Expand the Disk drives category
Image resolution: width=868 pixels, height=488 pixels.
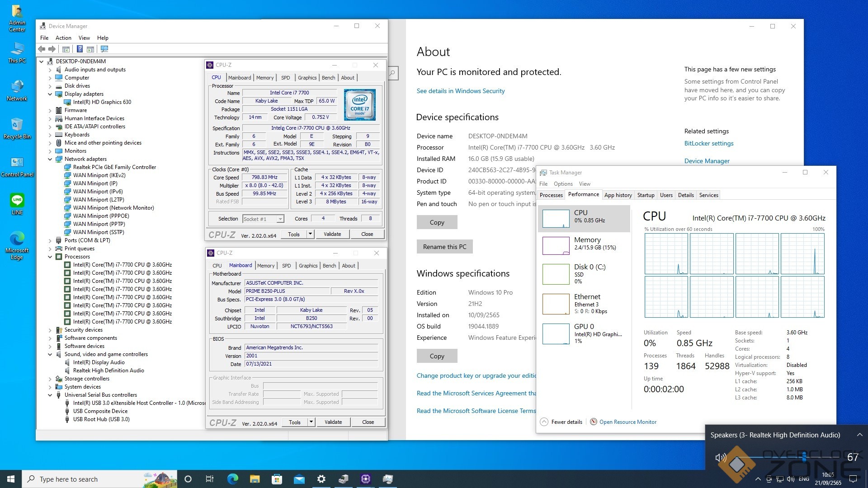click(50, 86)
